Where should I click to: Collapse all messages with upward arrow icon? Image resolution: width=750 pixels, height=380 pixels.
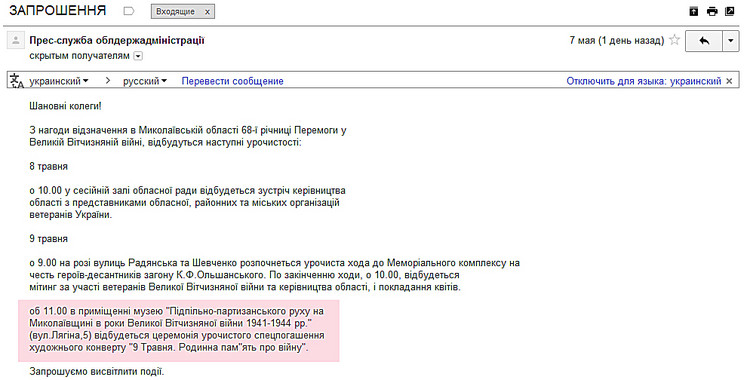pyautogui.click(x=694, y=11)
